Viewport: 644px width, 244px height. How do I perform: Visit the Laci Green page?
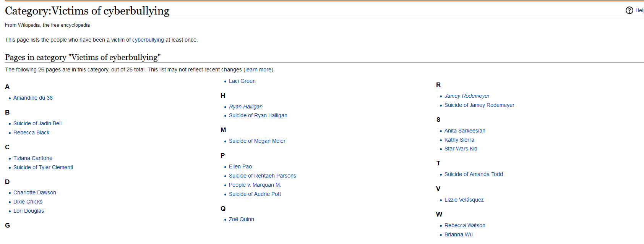point(242,81)
